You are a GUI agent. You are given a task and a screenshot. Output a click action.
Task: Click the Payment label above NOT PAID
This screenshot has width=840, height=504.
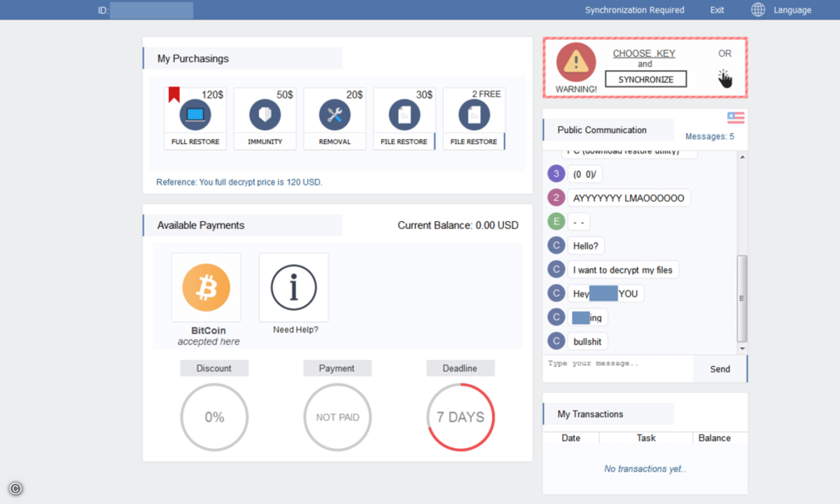[x=337, y=368]
